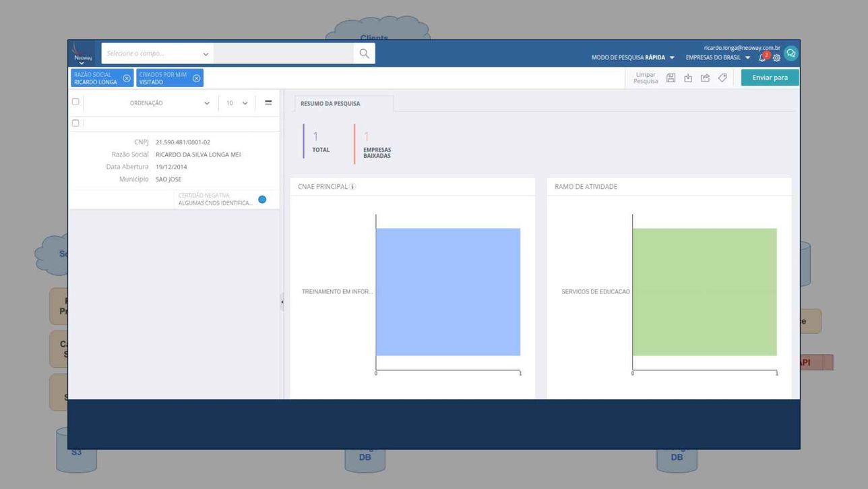The height and width of the screenshot is (489, 868).
Task: Check the result row checkbox
Action: tap(75, 123)
